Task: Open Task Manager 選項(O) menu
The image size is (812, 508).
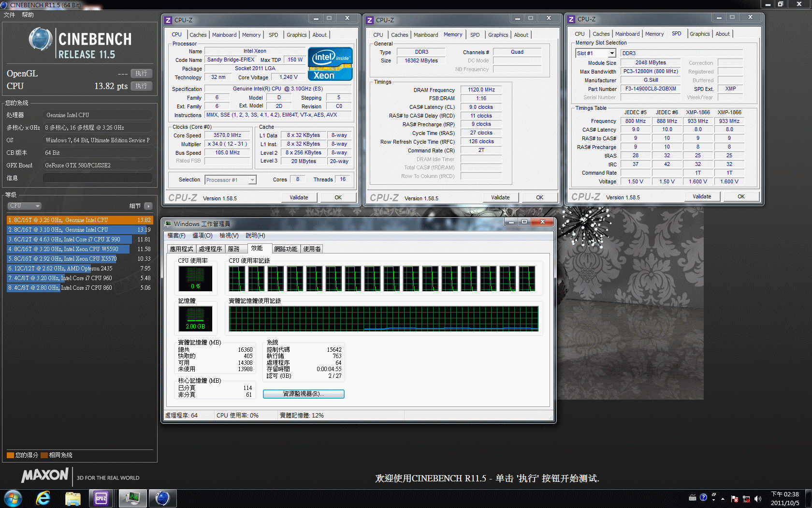Action: click(203, 236)
